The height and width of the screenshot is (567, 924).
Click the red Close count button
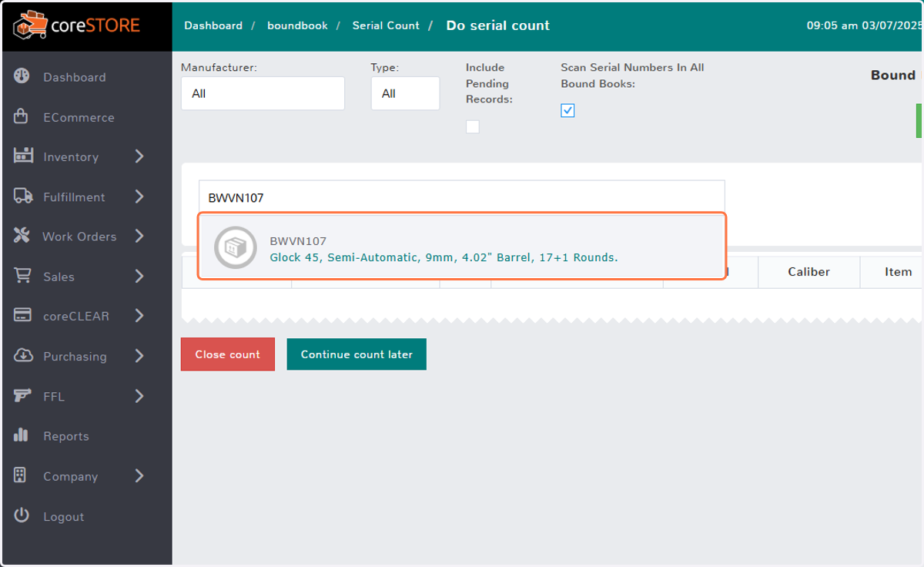[228, 354]
